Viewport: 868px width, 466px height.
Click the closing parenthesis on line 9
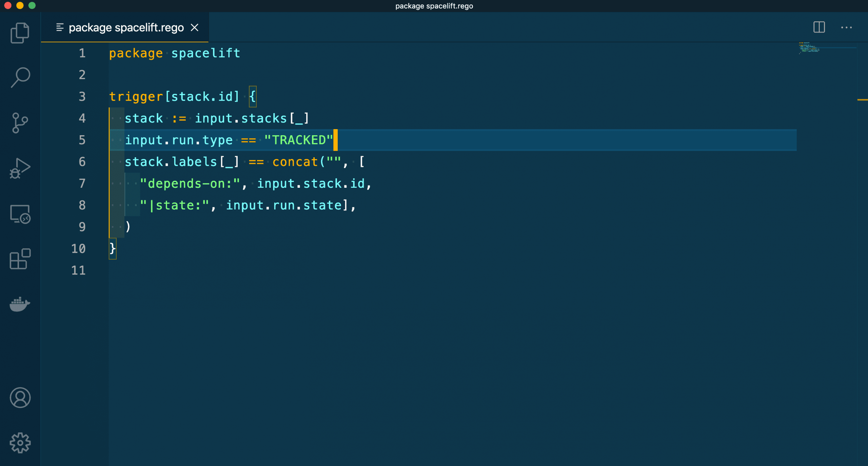point(128,227)
